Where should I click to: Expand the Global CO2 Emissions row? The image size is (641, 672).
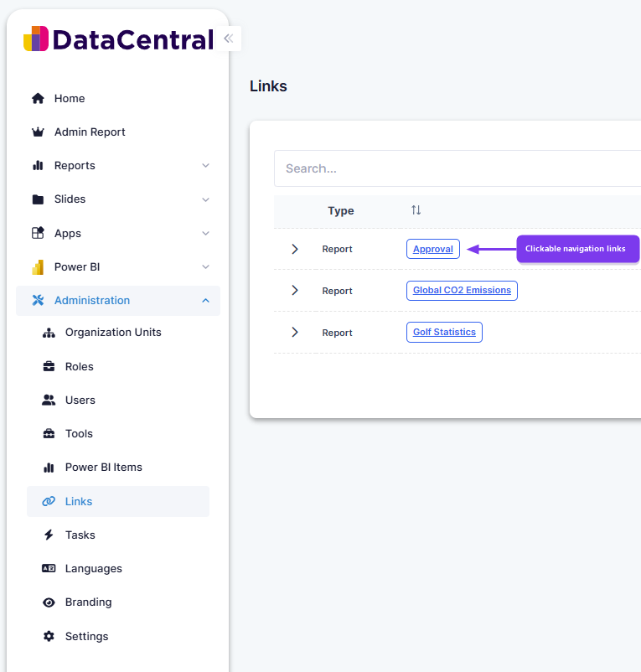click(x=295, y=290)
